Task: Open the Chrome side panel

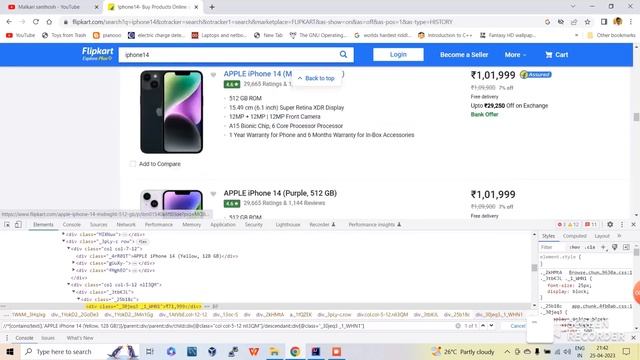Action: click(604, 22)
